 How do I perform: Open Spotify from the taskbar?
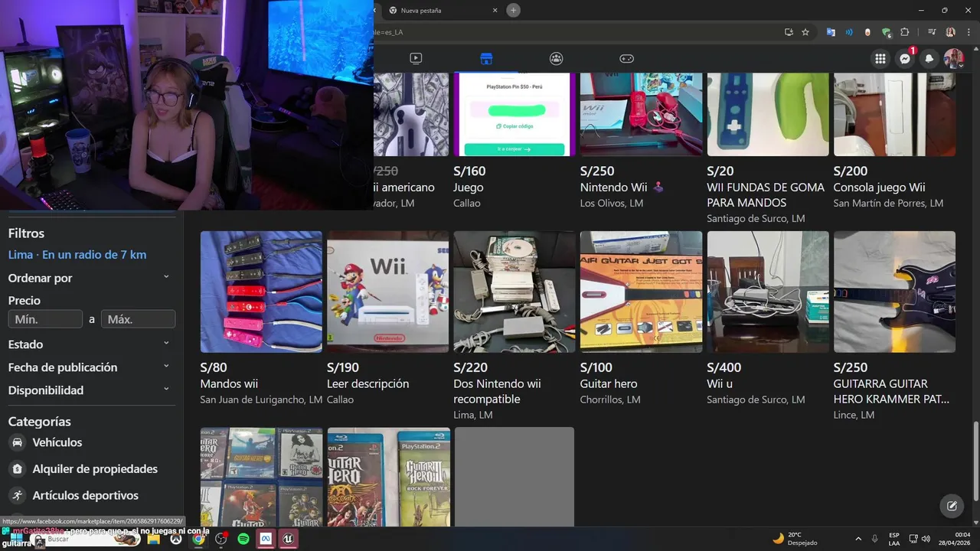click(x=243, y=539)
